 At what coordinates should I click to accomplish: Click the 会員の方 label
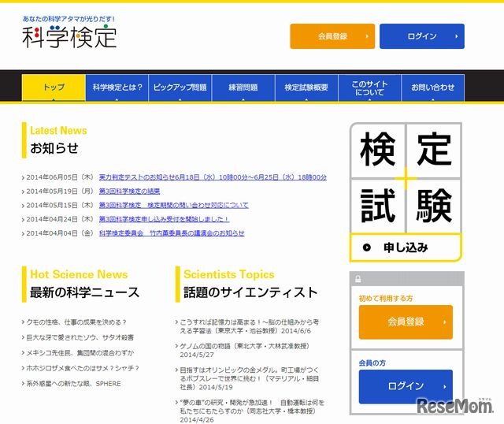pyautogui.click(x=372, y=363)
